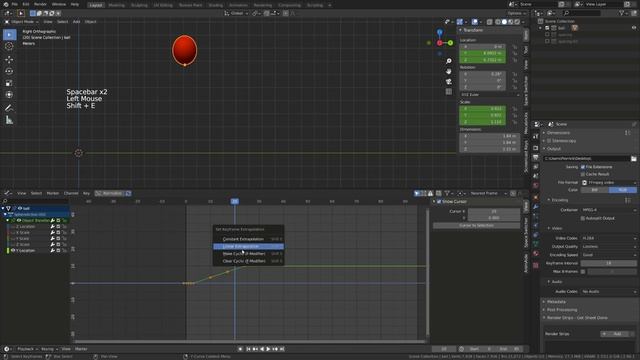Toggle Stereoscopy panel checkbox
640x360 pixels.
pos(549,141)
